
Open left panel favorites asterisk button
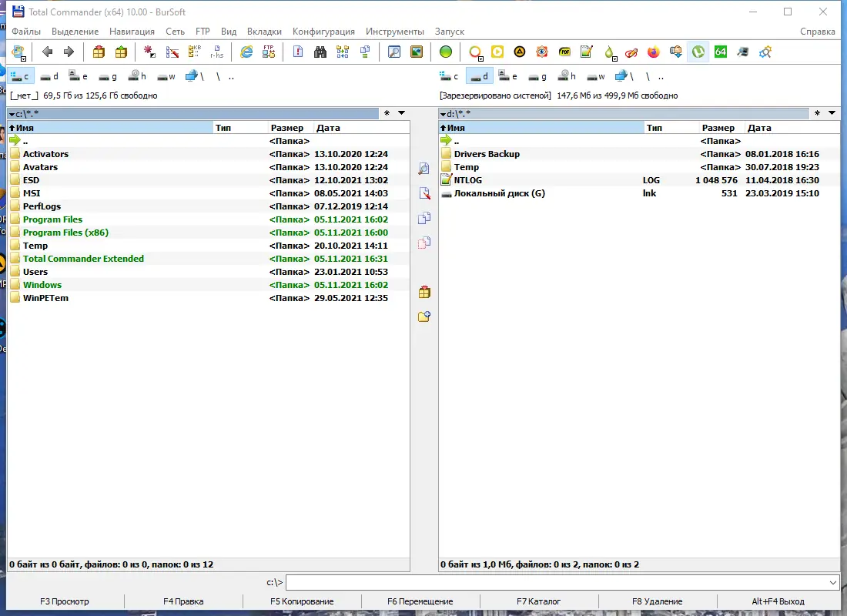(x=387, y=113)
